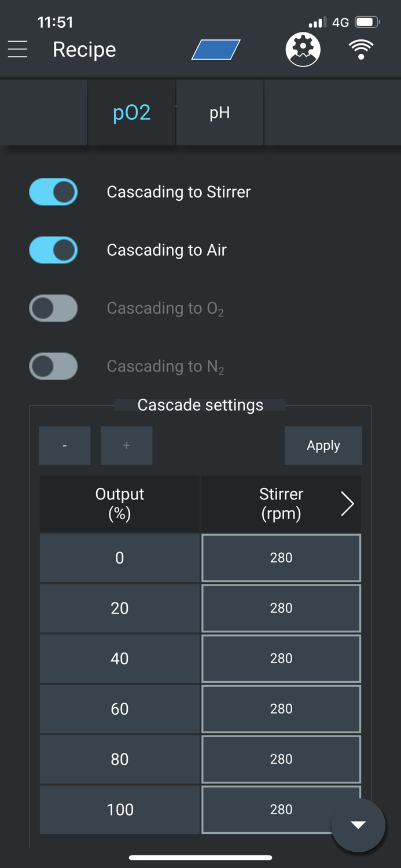Tap the plus icon to add row
The image size is (401, 868).
(x=126, y=446)
